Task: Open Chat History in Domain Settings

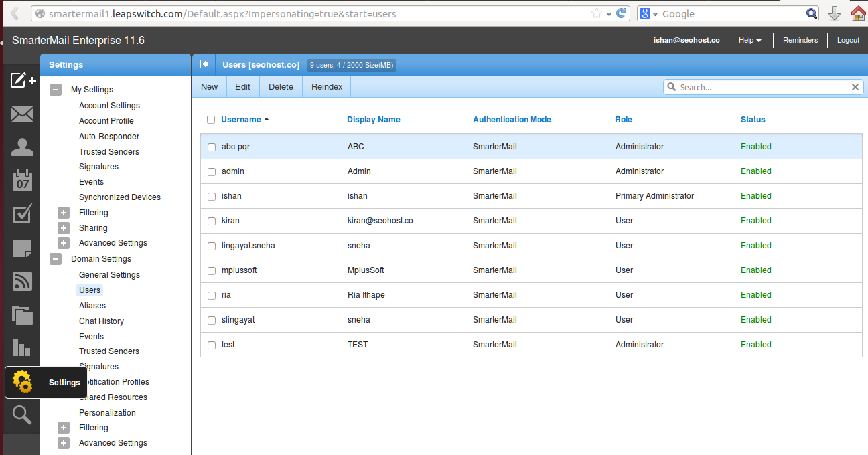Action: tap(101, 321)
